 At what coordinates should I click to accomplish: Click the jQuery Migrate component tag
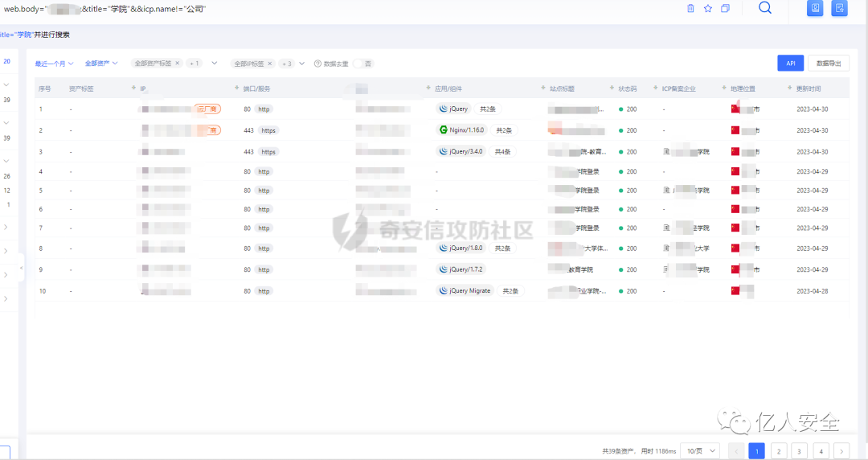[465, 291]
